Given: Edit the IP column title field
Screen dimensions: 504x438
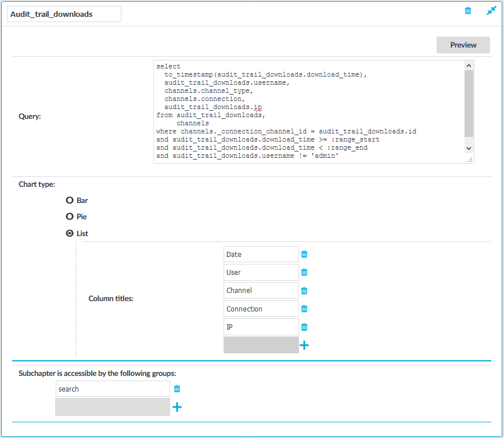Looking at the screenshot, I should point(261,327).
